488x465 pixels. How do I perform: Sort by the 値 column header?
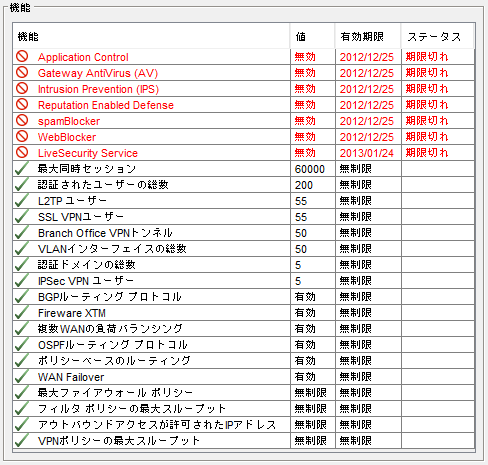(312, 36)
